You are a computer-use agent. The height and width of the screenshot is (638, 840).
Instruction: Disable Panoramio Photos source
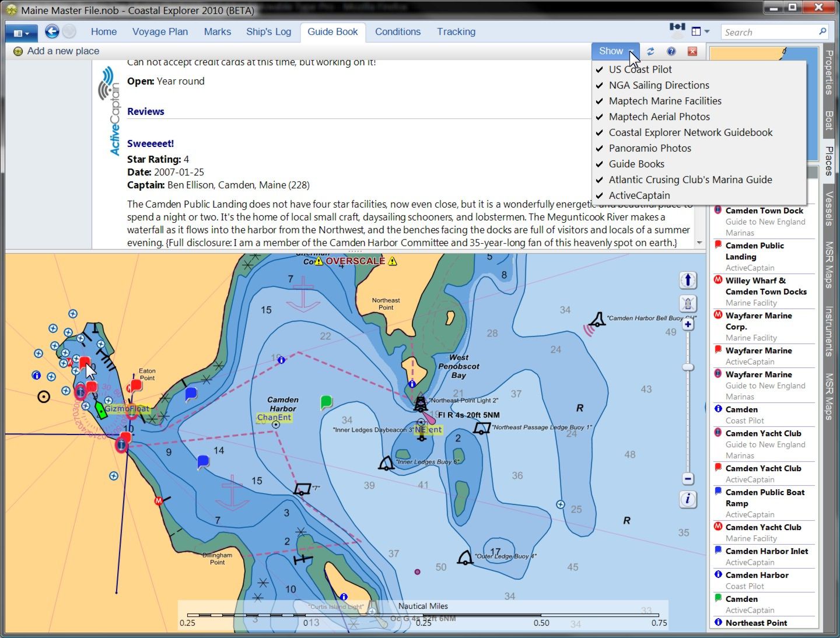[698, 148]
